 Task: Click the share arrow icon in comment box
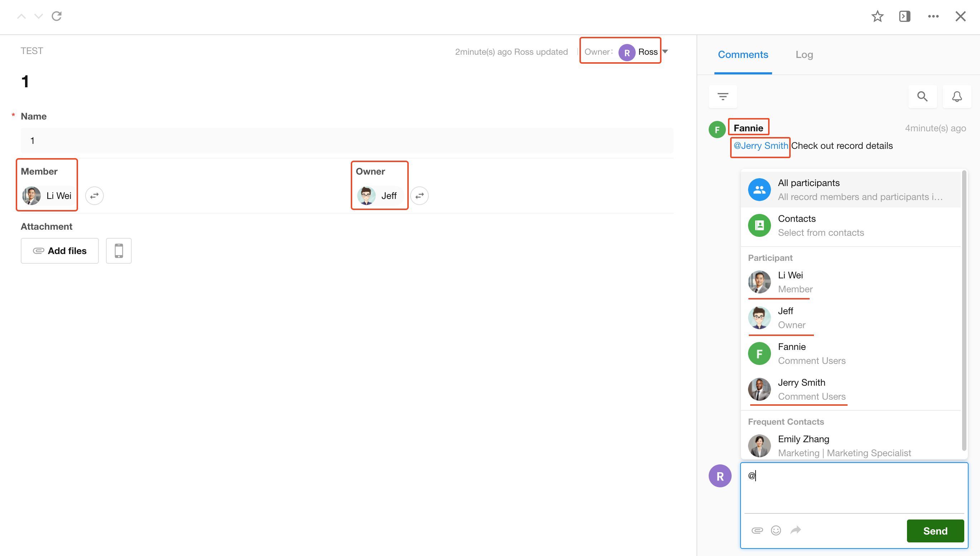point(796,530)
